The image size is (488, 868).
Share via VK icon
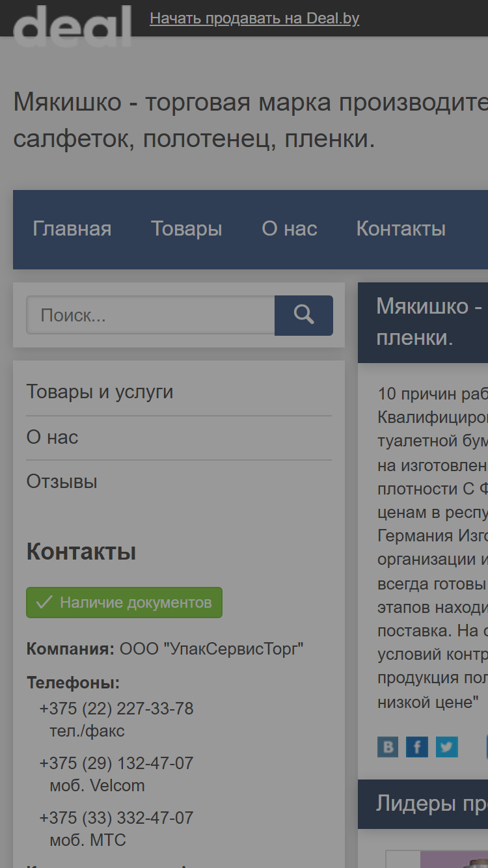388,747
